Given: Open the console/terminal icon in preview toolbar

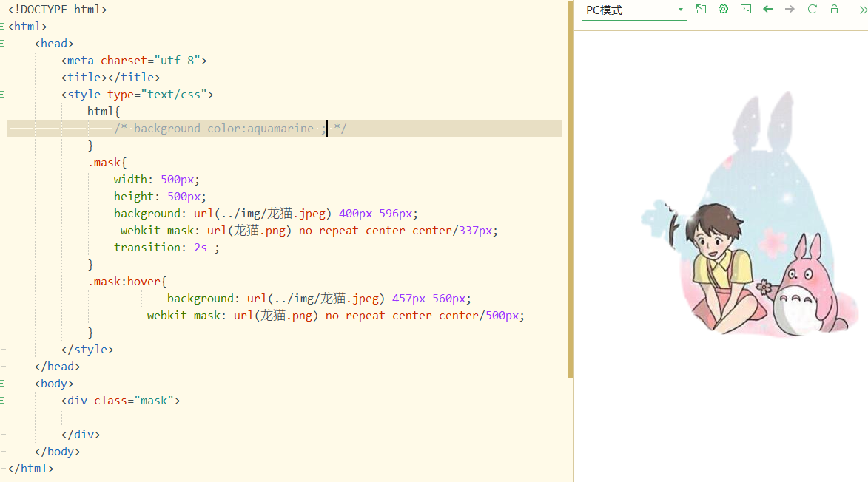Looking at the screenshot, I should [745, 10].
